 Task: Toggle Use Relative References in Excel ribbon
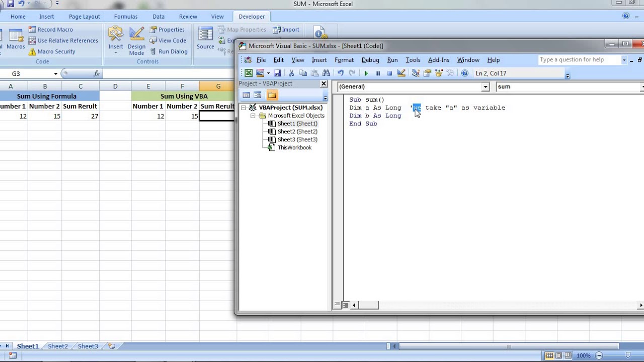coord(63,41)
